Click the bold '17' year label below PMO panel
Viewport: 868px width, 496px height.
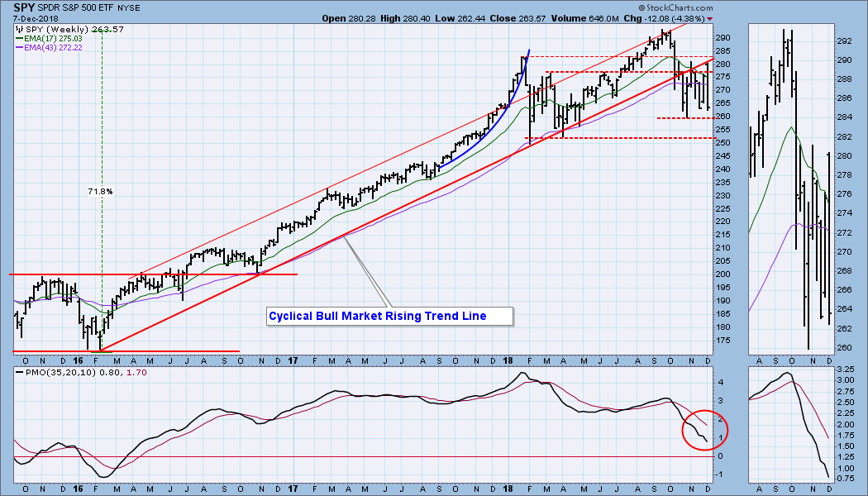coord(293,489)
